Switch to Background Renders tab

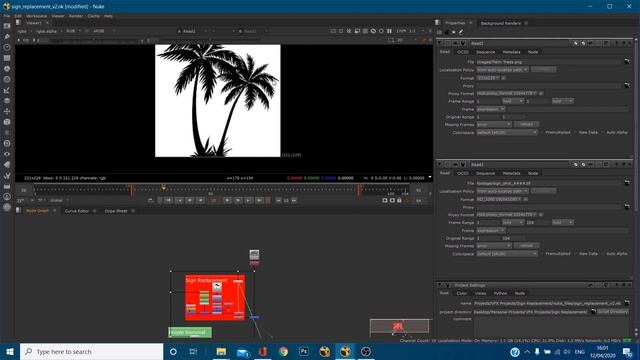(500, 23)
